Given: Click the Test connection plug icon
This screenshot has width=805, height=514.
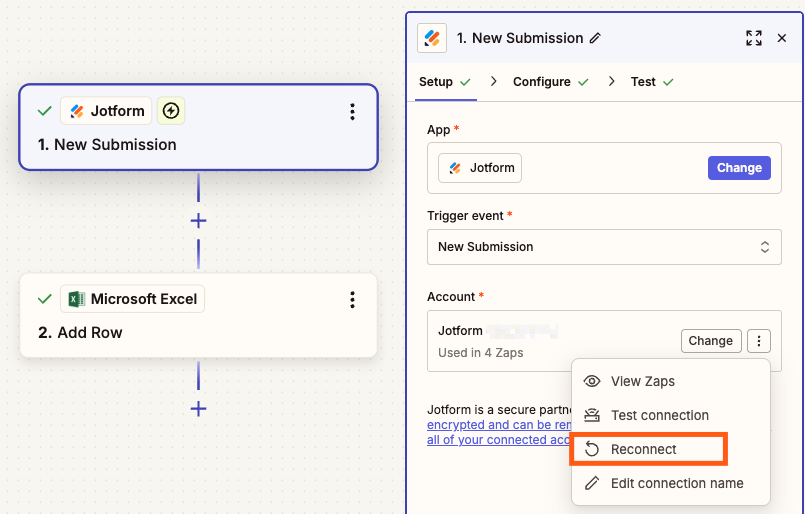Looking at the screenshot, I should pos(592,415).
